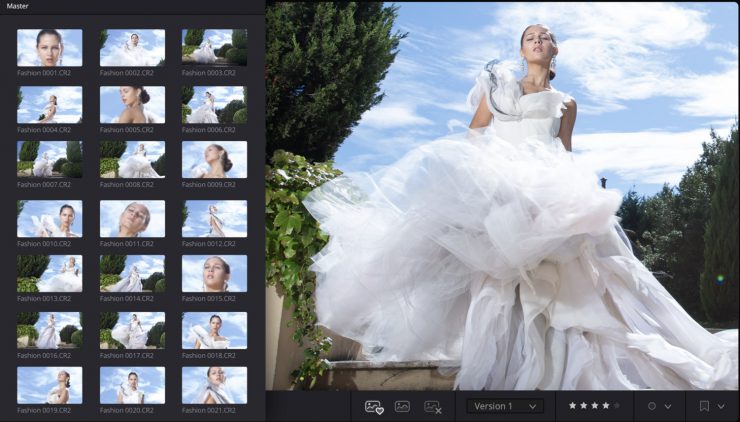Select the Fashion 0005.CR2 thumbnail
Image resolution: width=740 pixels, height=422 pixels.
[x=132, y=103]
